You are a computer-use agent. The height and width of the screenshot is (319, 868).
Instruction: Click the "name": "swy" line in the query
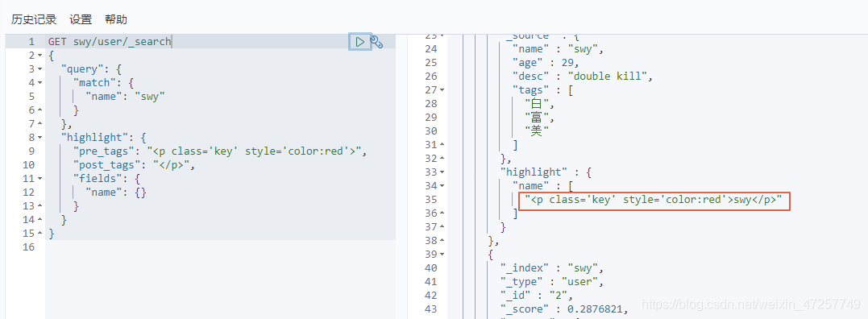tap(125, 96)
